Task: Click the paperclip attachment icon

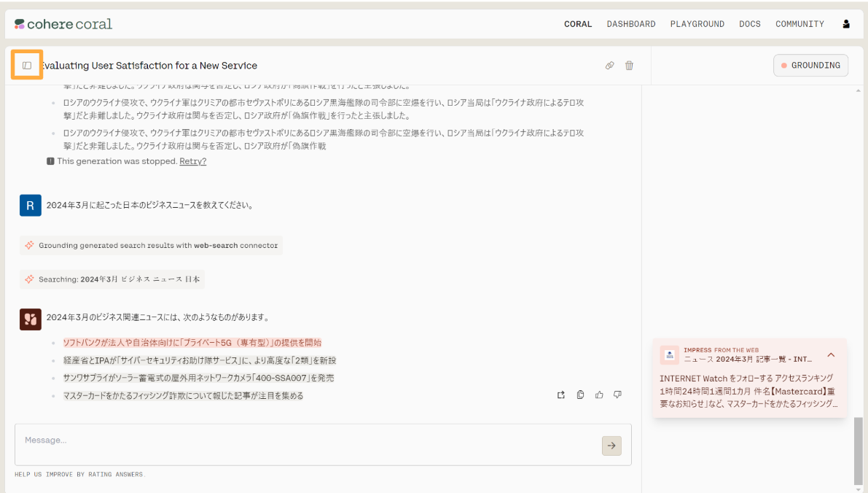Action: (609, 65)
